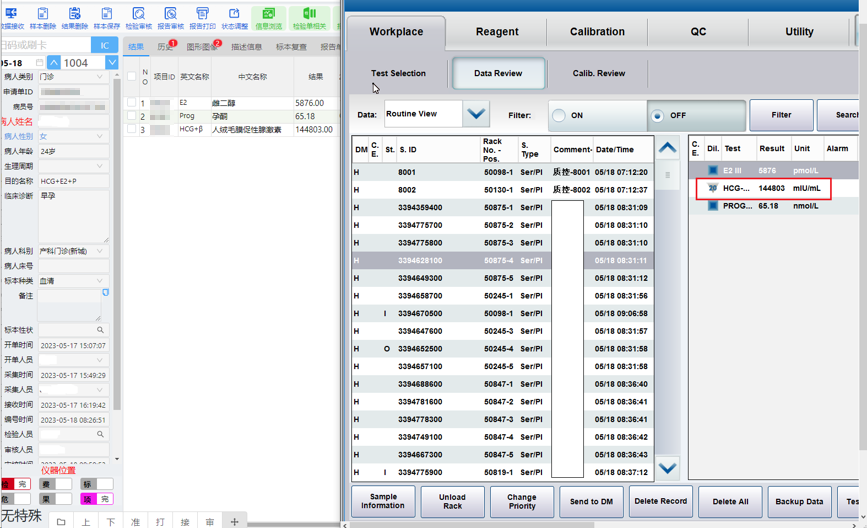Tick the header select-all checkbox in results table
The height and width of the screenshot is (528, 867).
pyautogui.click(x=132, y=76)
